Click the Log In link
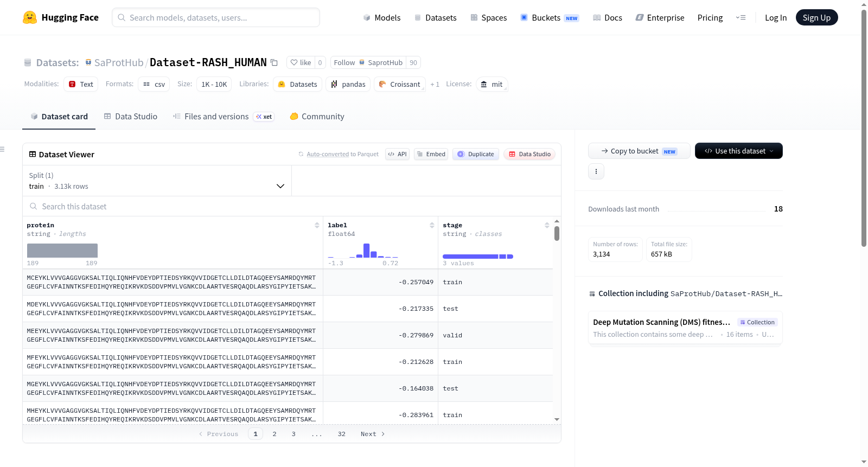Image resolution: width=868 pixels, height=467 pixels. [776, 17]
